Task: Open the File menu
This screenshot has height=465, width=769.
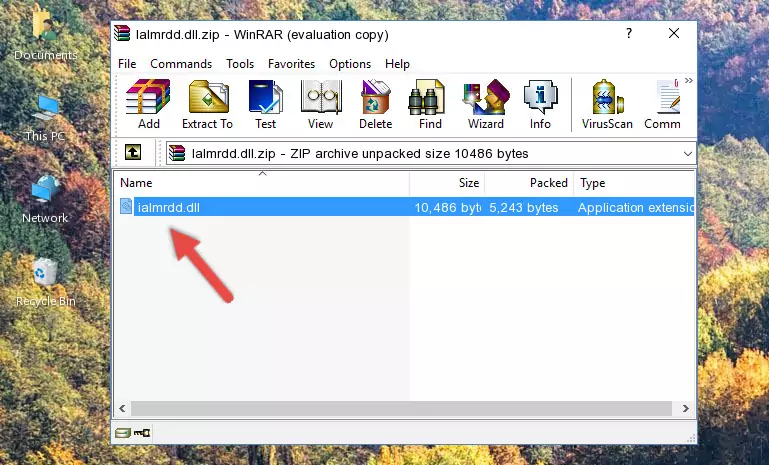Action: point(127,64)
